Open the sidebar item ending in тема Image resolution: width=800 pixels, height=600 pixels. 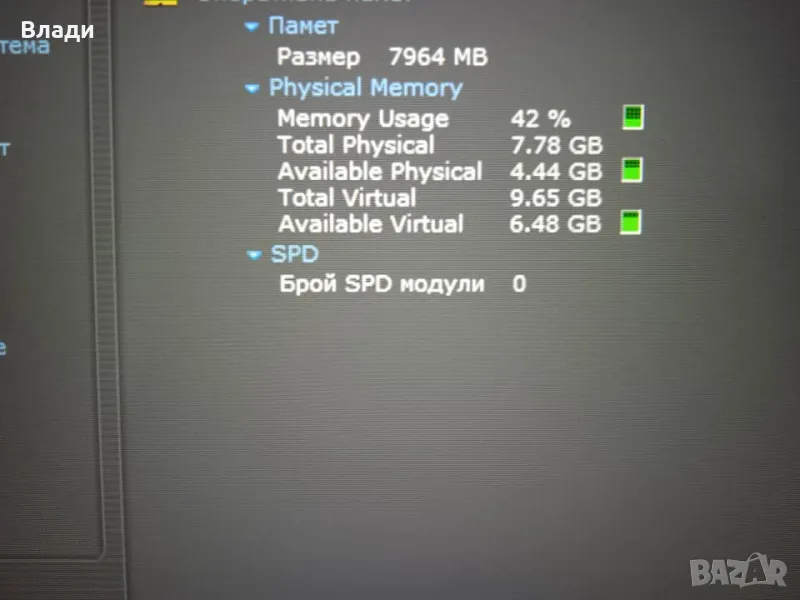[x=25, y=47]
